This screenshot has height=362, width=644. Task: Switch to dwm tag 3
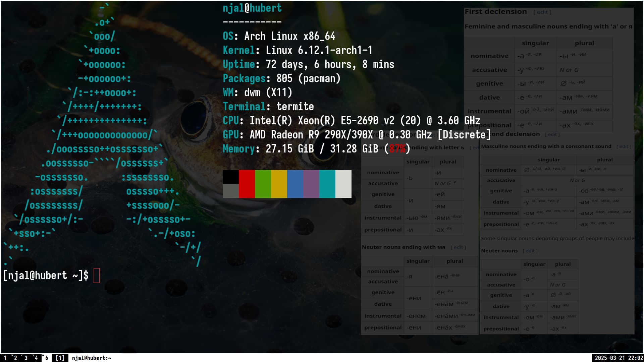(x=25, y=358)
